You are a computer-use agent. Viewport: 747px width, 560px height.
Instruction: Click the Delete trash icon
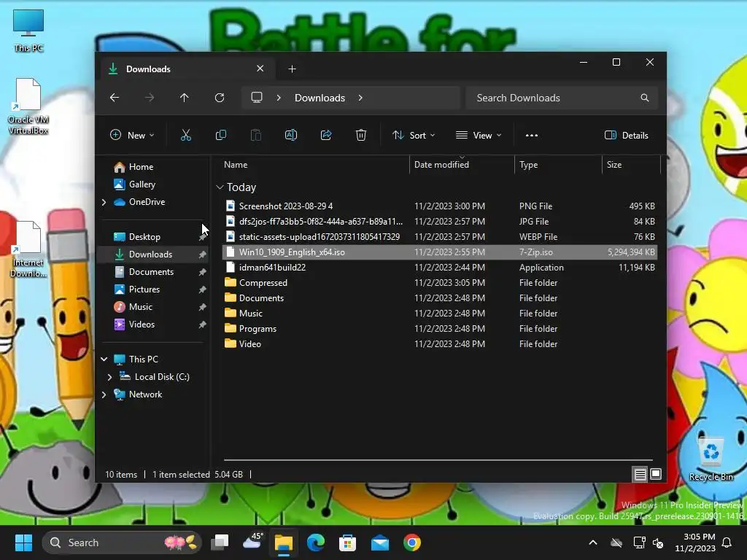pos(361,135)
